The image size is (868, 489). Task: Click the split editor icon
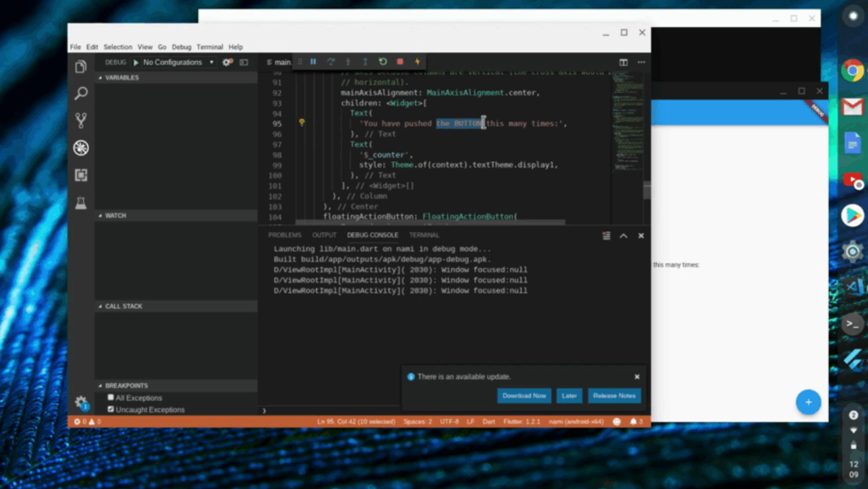623,62
